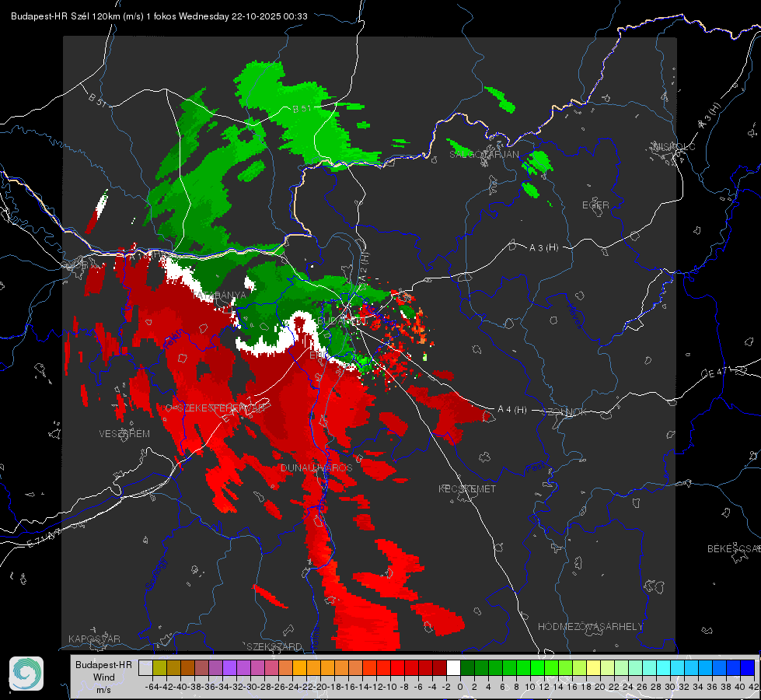Viewport: 761px width, 700px height.
Task: Click the 'Wind' label in the legend box
Action: click(x=104, y=677)
